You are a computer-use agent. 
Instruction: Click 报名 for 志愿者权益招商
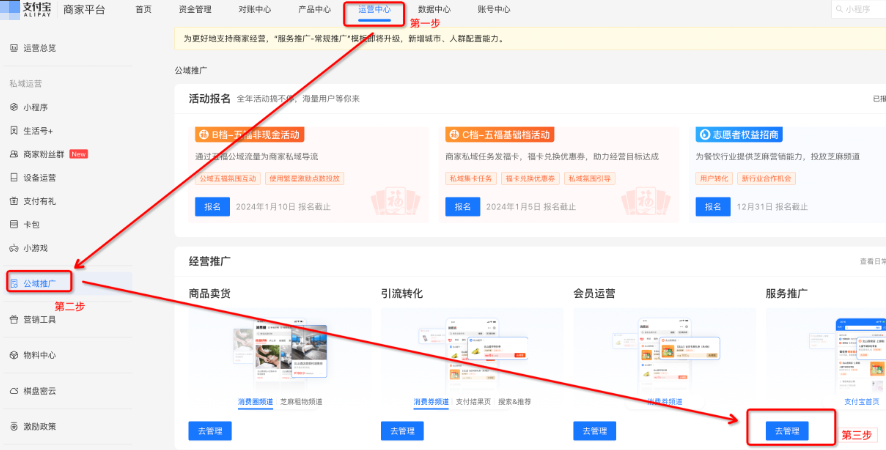pos(713,207)
